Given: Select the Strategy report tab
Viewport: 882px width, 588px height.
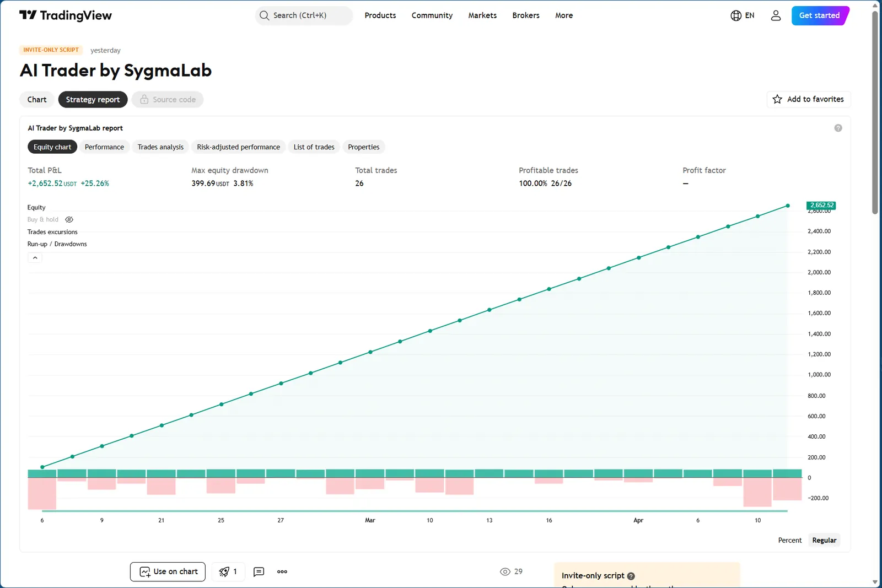Looking at the screenshot, I should coord(93,99).
